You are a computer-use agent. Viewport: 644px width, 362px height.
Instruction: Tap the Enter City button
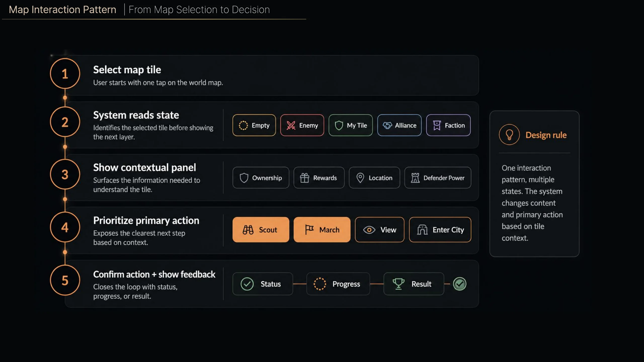(x=440, y=230)
